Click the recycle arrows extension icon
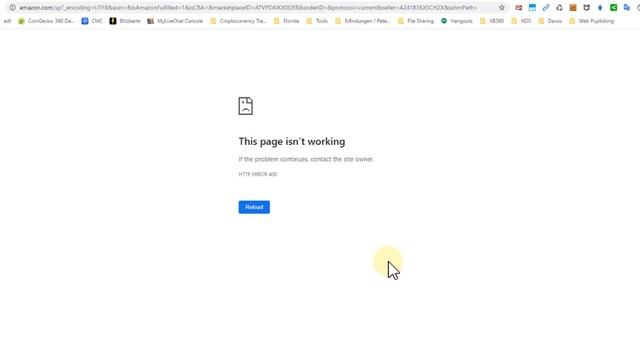Screen dimensions: 640x360 pyautogui.click(x=559, y=8)
